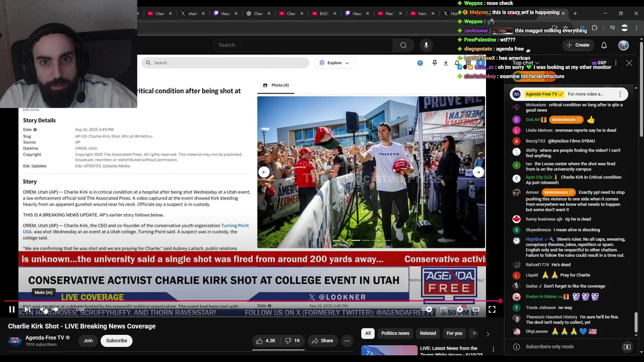Search with voice via microphone icon

point(426,45)
